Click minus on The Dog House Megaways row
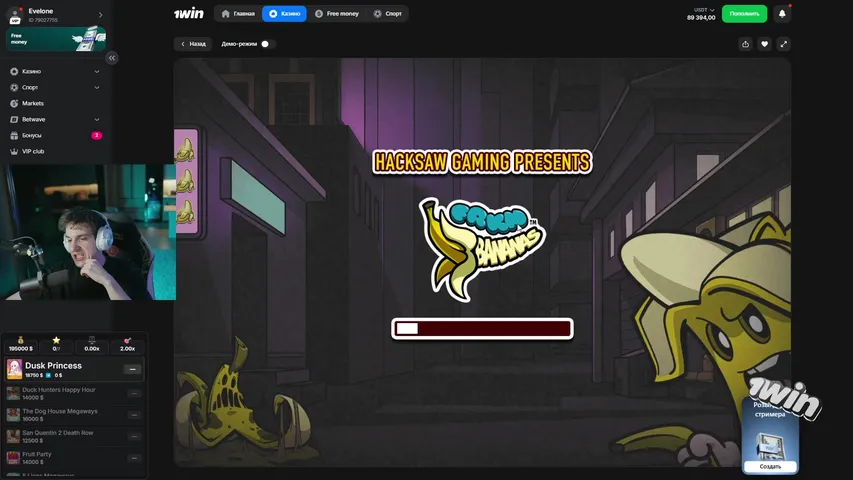 tap(134, 415)
